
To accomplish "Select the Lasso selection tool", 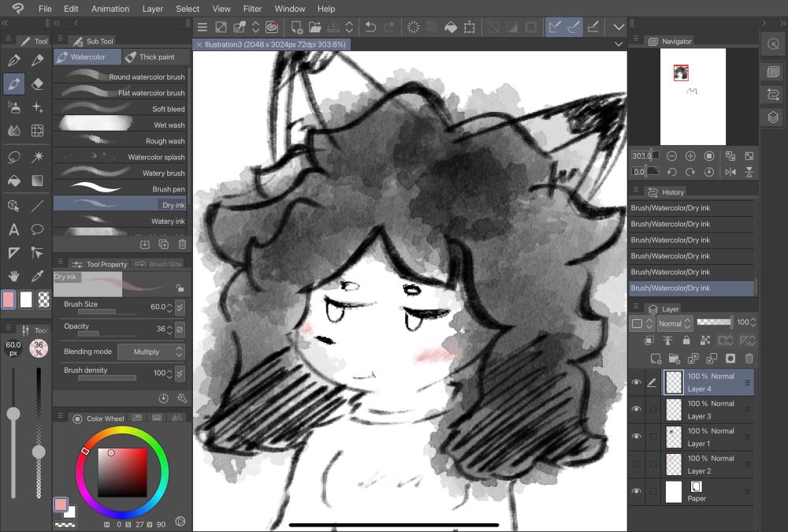I will pos(14,157).
